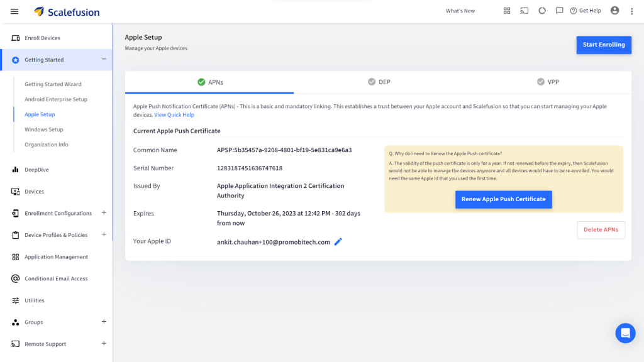Click the apps grid icon in header

507,11
